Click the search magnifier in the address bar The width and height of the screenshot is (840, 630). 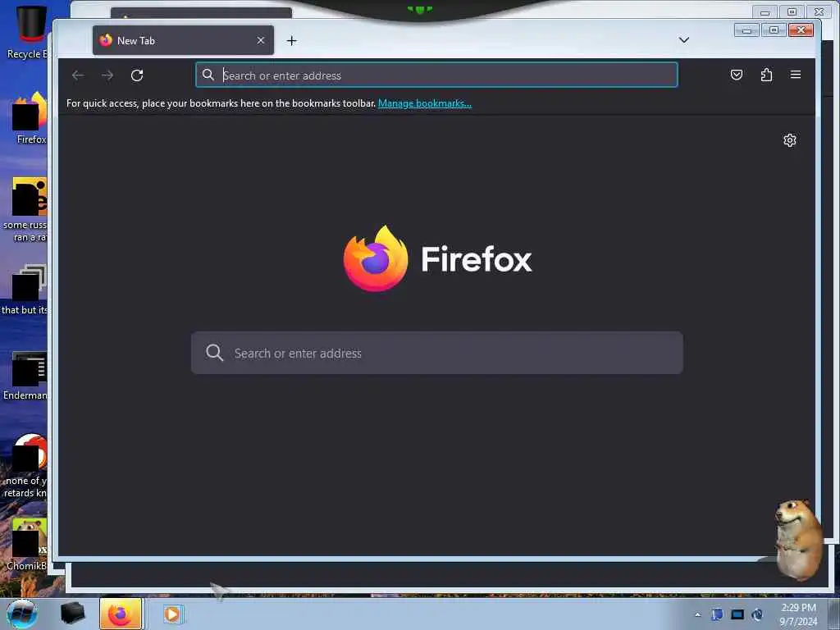pyautogui.click(x=208, y=75)
